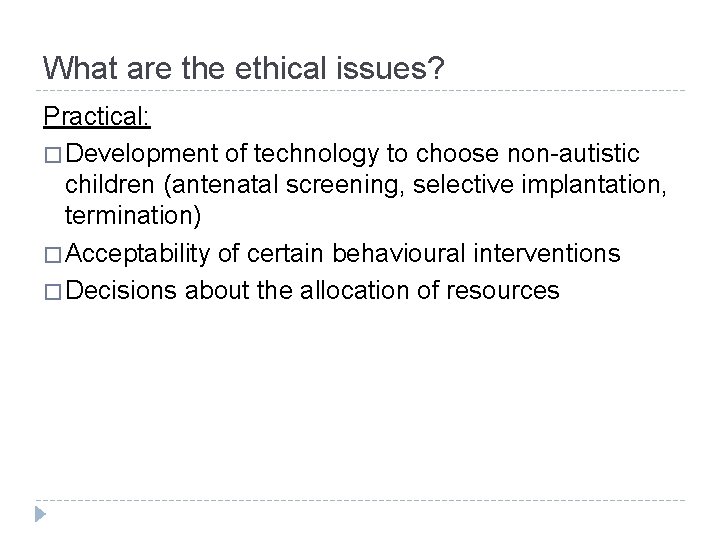720x540 pixels.
Task: Click the word "termination)"
Action: [123, 219]
